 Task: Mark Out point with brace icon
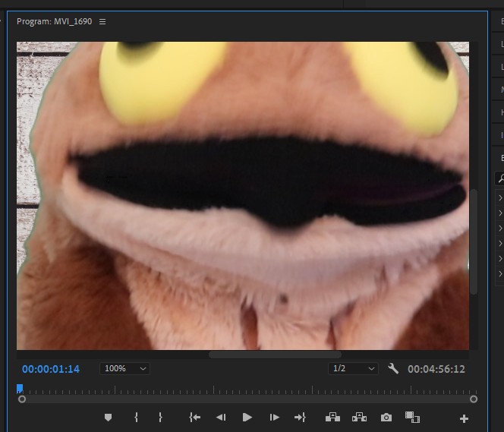tap(160, 418)
